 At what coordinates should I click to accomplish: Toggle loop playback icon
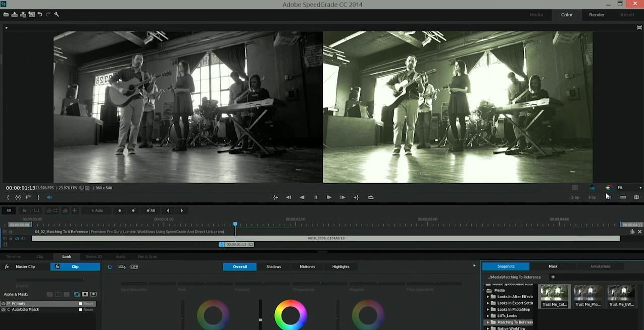pos(371,197)
